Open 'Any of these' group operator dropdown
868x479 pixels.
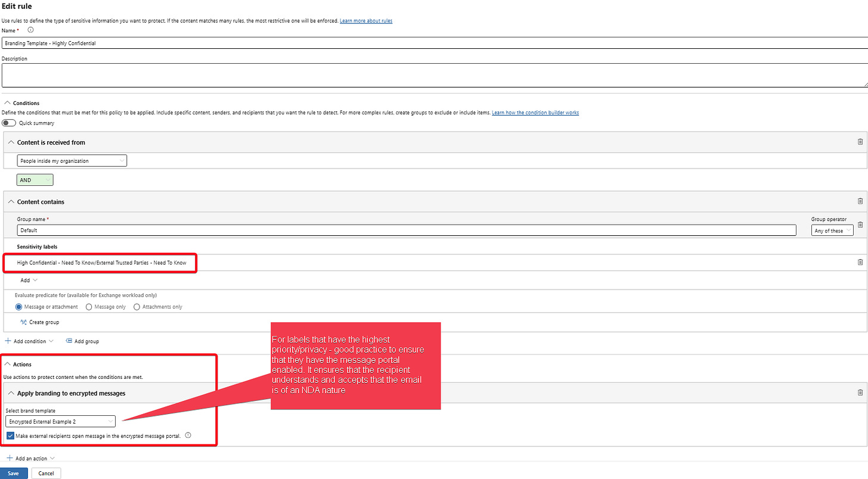tap(832, 231)
